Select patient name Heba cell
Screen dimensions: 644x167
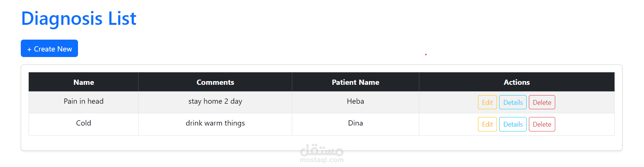pos(355,101)
